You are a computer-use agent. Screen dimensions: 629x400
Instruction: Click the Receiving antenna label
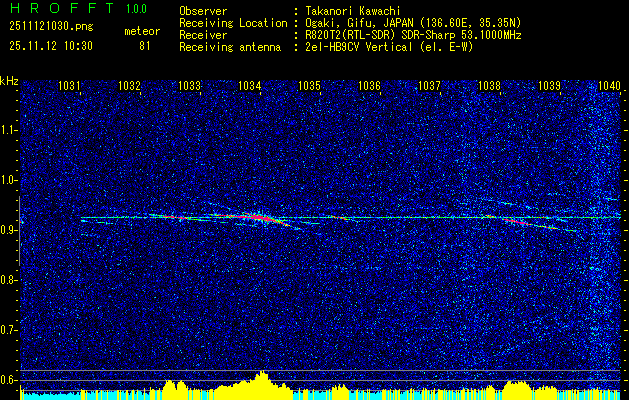230,47
